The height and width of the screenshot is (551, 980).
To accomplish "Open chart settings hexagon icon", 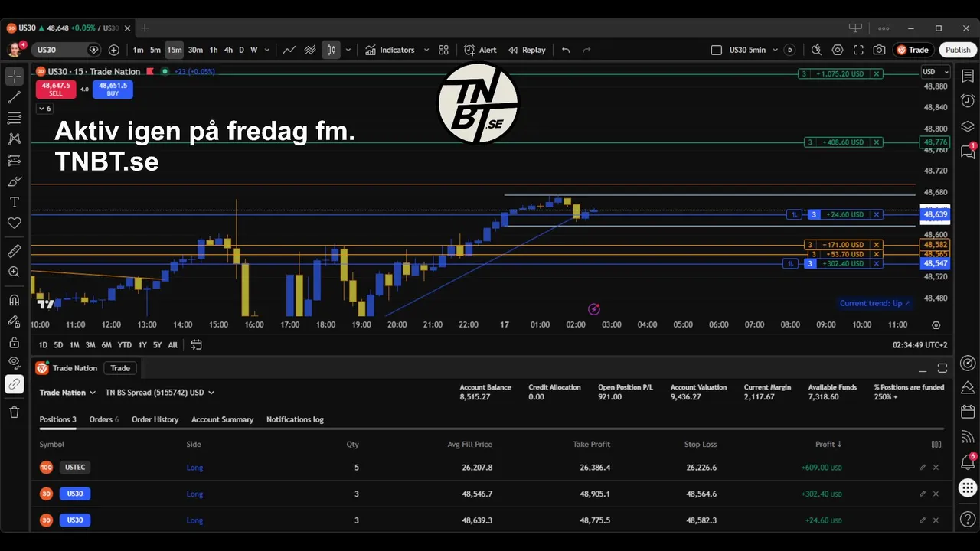I will pyautogui.click(x=838, y=50).
